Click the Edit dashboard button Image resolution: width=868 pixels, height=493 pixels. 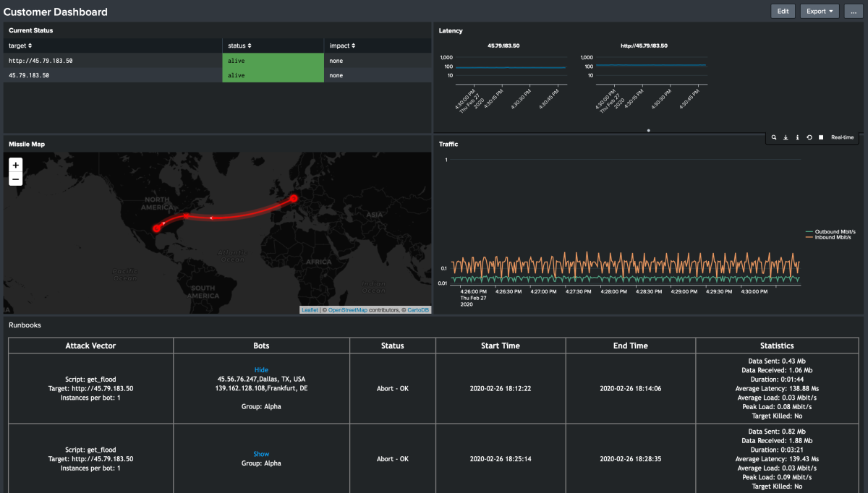click(x=783, y=12)
